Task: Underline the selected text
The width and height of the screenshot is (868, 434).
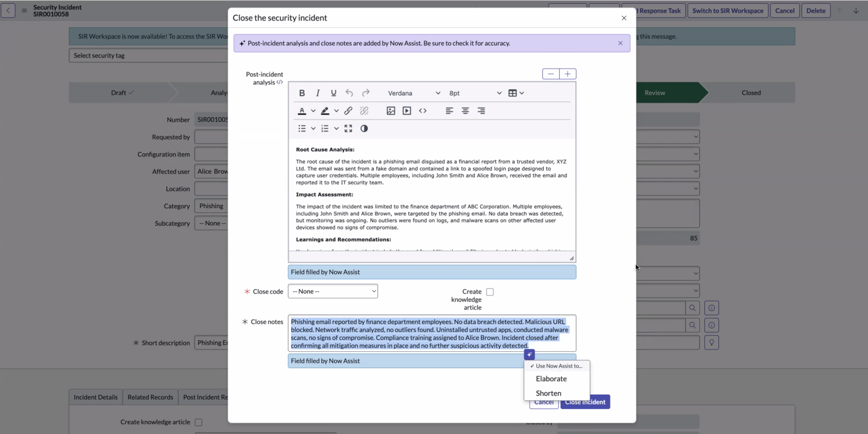Action: coord(333,93)
